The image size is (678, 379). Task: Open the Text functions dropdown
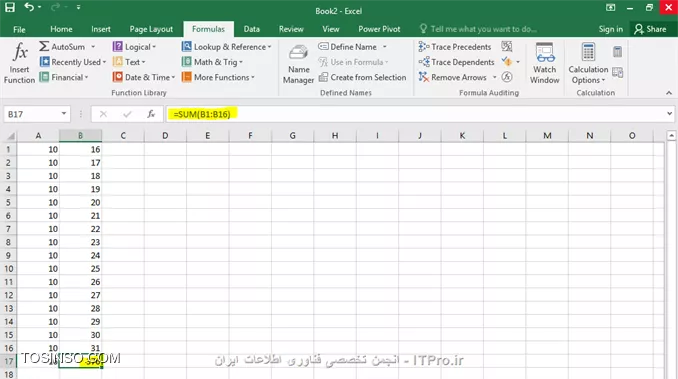(129, 62)
